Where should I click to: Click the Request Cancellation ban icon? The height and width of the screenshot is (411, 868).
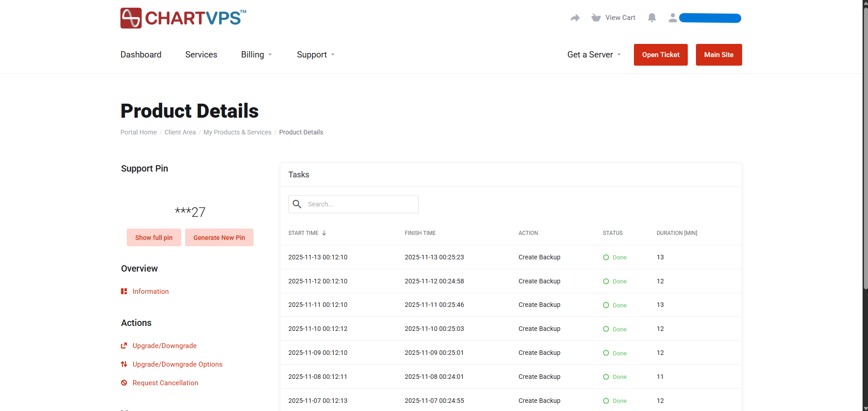pyautogui.click(x=124, y=383)
